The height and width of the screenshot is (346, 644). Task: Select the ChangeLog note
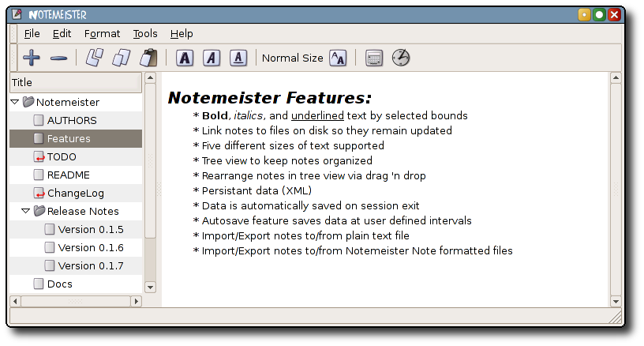76,193
